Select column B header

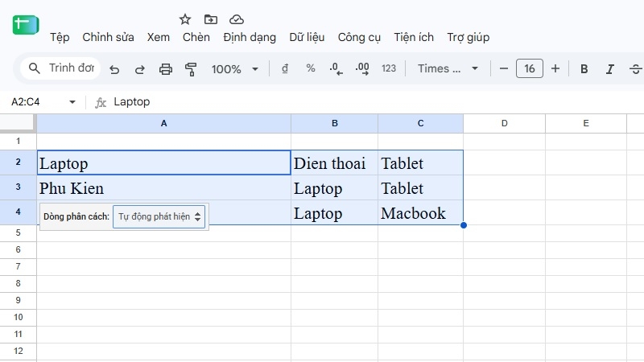[x=334, y=124]
